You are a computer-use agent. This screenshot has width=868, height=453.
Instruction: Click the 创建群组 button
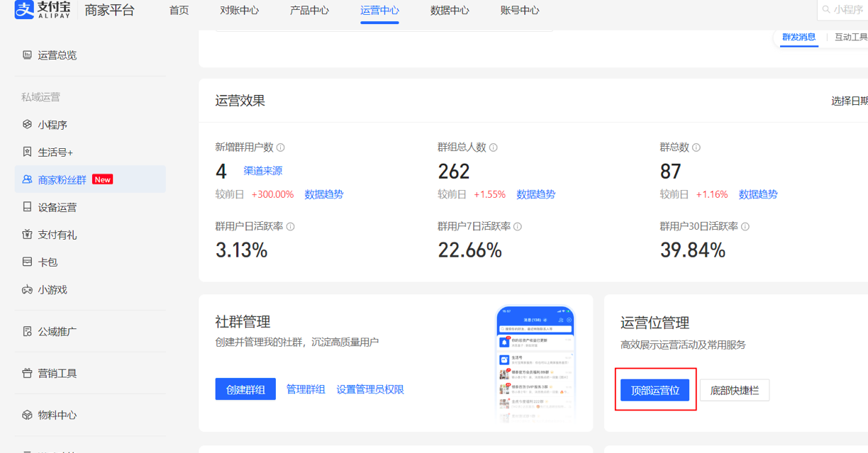245,389
